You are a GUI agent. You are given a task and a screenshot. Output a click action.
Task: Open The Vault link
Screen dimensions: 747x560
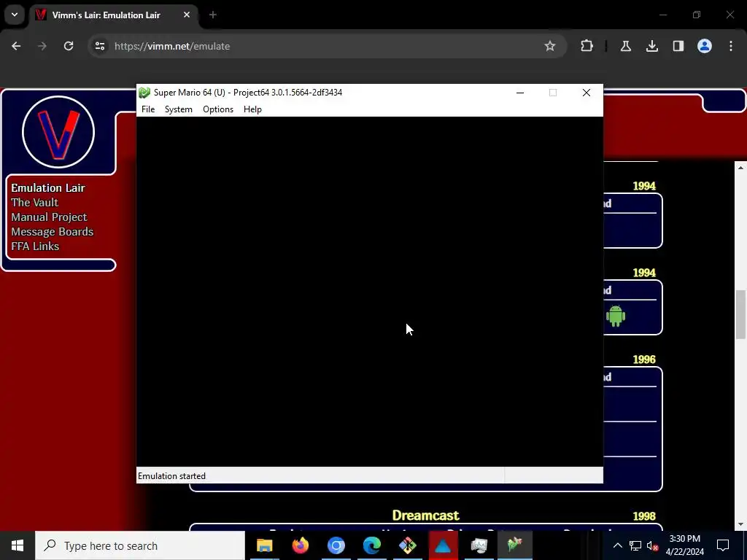(x=34, y=203)
